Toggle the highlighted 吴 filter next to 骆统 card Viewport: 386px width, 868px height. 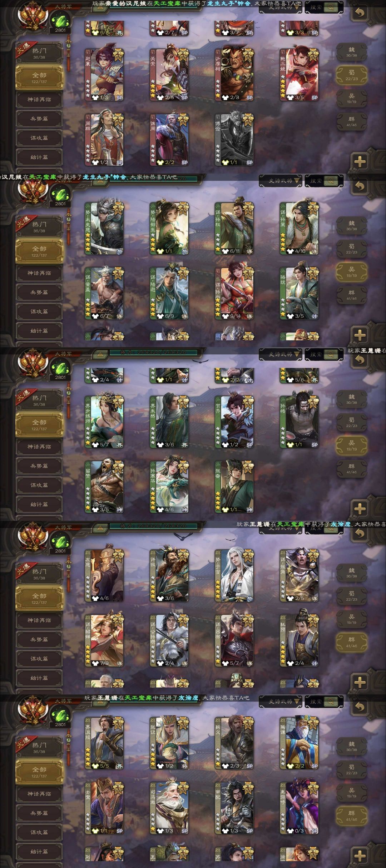[351, 272]
